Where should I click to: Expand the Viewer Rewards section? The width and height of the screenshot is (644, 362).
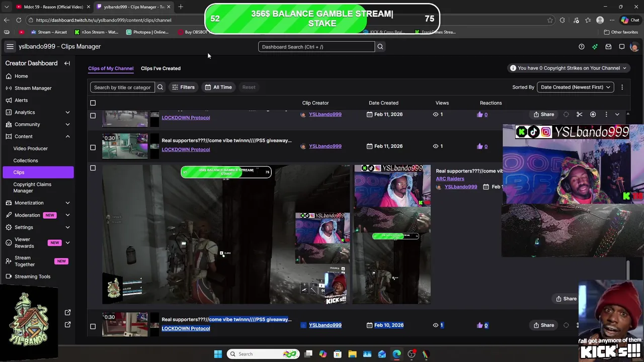[x=67, y=243]
